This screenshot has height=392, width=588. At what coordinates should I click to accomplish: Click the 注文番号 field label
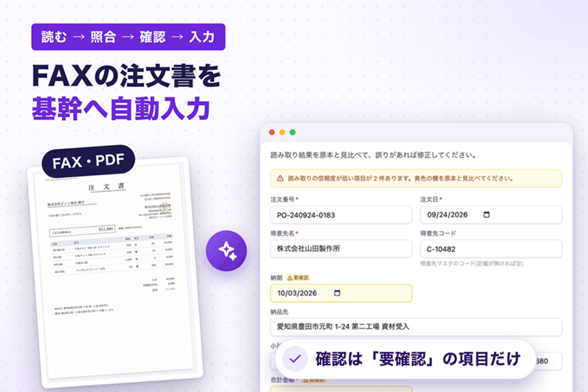tap(282, 199)
